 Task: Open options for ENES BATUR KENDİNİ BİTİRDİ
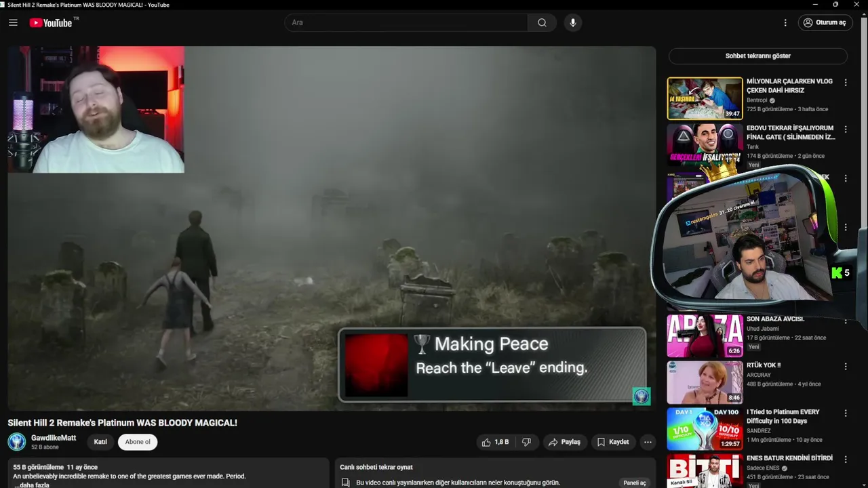coord(846,459)
